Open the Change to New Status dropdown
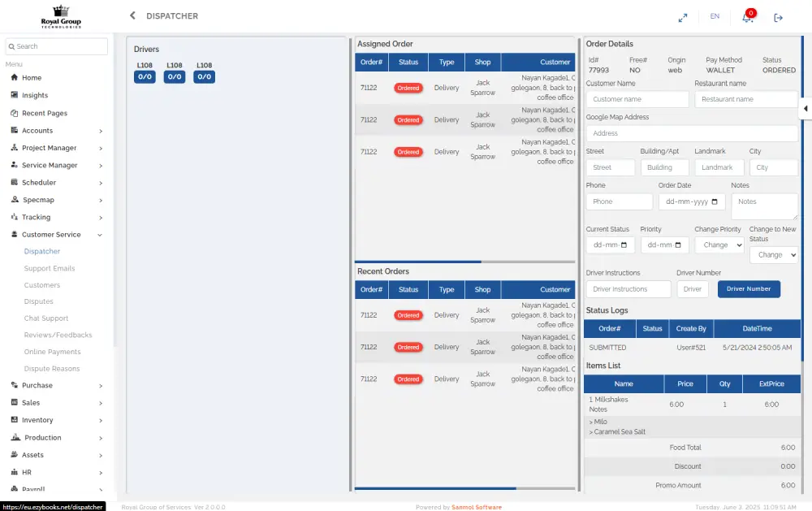Viewport: 812px width, 511px height. click(x=773, y=255)
